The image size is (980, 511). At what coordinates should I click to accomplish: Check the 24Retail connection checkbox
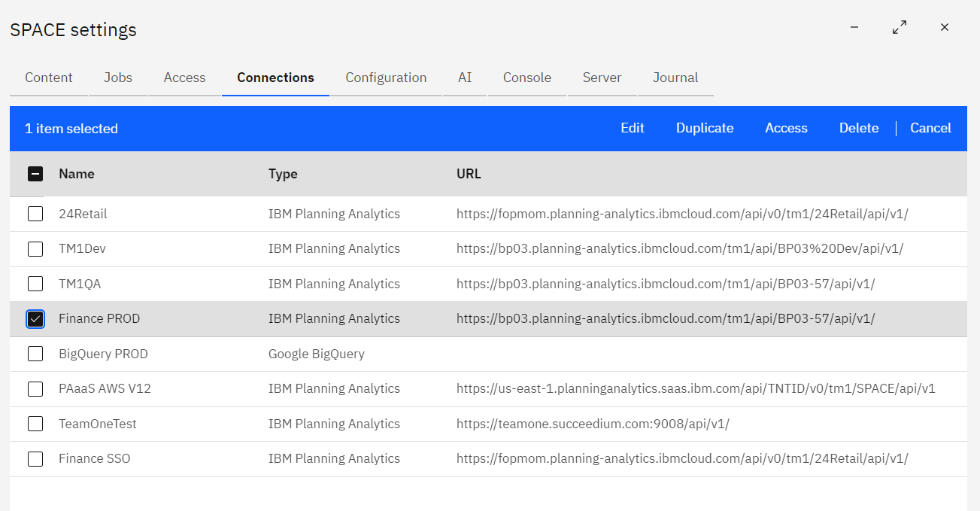click(x=35, y=214)
